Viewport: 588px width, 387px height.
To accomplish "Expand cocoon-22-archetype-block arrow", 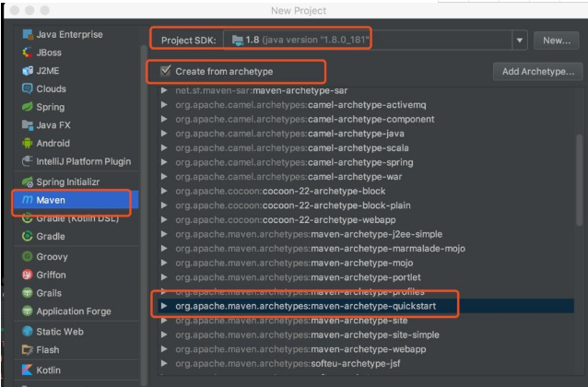I will point(164,191).
